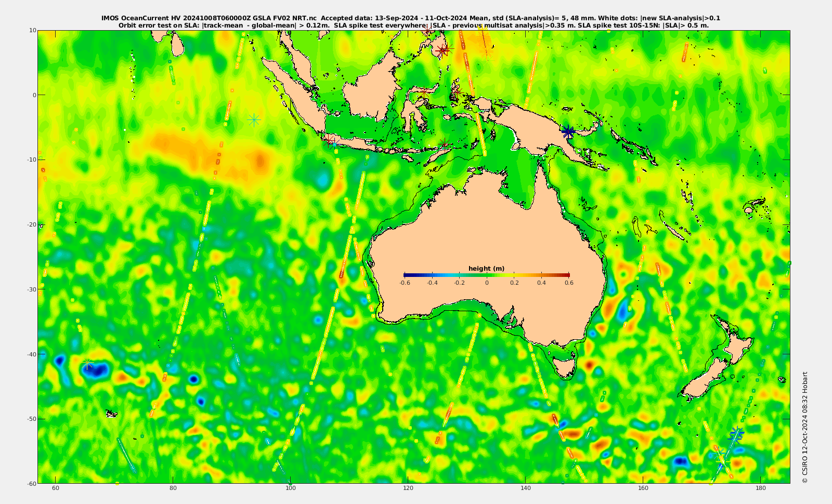Click longitude axis label "180"
832x504 pixels.
pyautogui.click(x=761, y=488)
